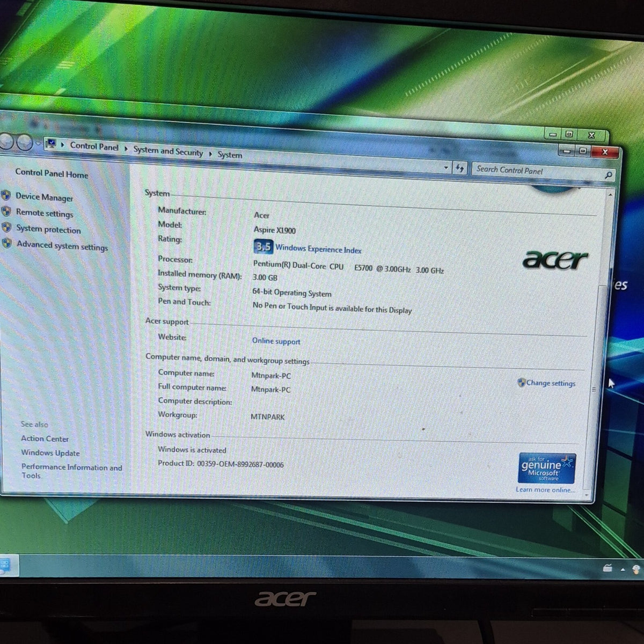The width and height of the screenshot is (644, 644).
Task: Click the Advanced system settings shield icon
Action: point(7,243)
